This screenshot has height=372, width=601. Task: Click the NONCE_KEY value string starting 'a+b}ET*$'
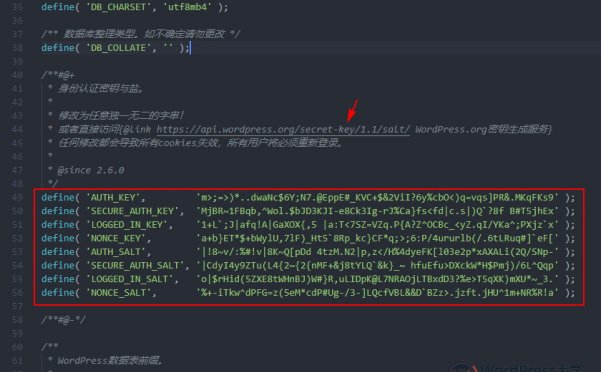pos(378,238)
